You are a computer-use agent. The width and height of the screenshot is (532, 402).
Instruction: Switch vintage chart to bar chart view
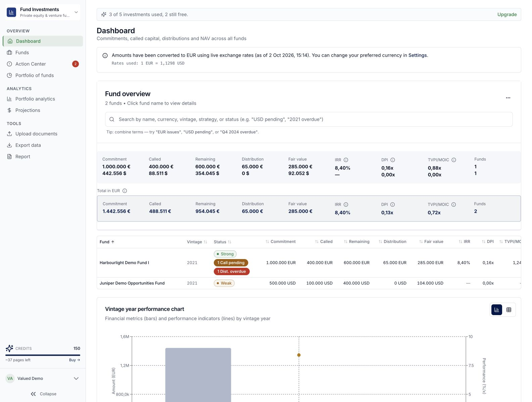496,310
